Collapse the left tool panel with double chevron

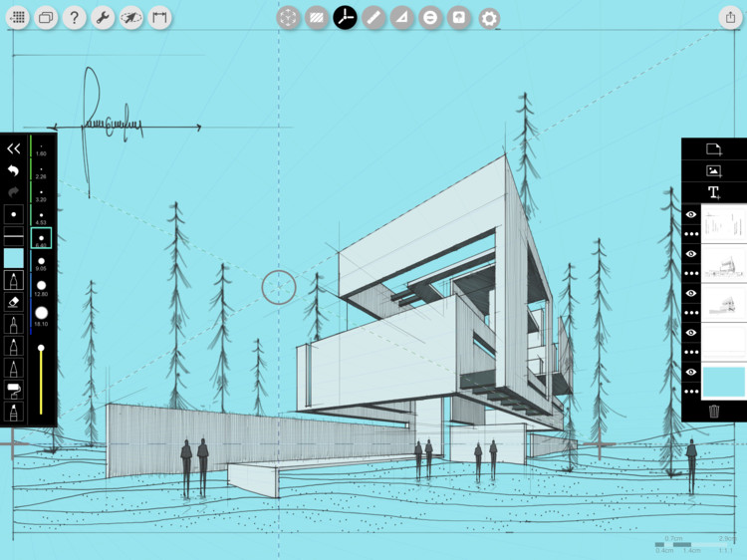[14, 148]
